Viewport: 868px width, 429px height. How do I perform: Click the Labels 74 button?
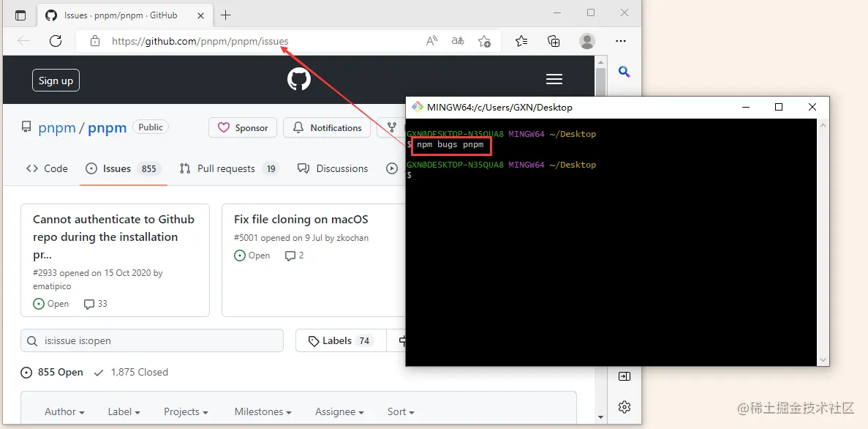(341, 340)
